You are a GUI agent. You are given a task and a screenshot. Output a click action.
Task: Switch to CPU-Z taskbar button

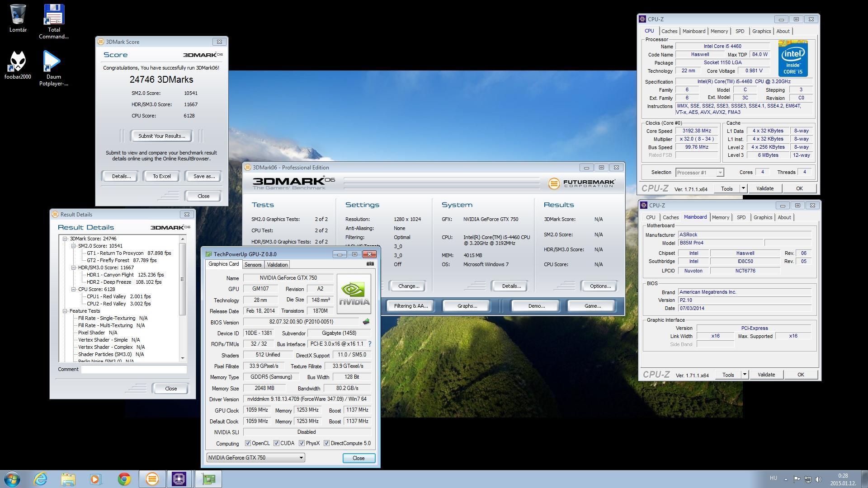coord(179,479)
